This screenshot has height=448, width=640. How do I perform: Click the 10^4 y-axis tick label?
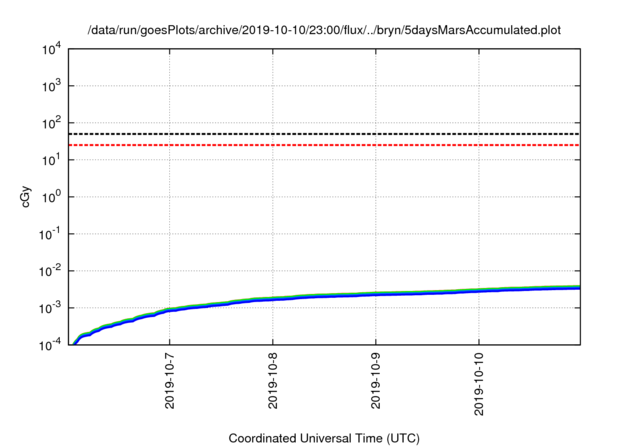(x=51, y=49)
